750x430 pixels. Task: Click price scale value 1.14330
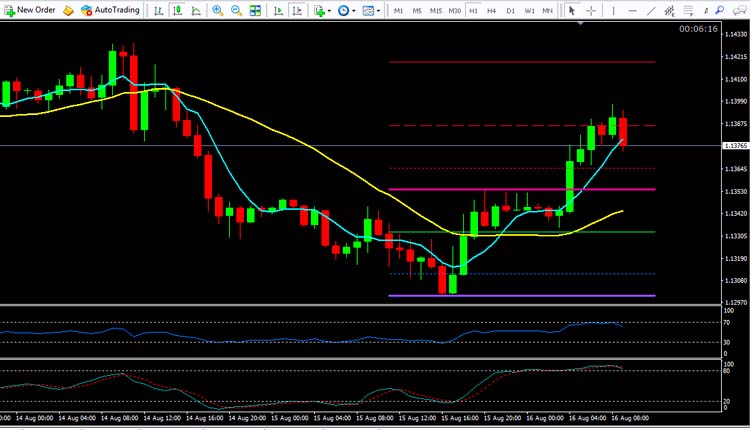point(736,34)
